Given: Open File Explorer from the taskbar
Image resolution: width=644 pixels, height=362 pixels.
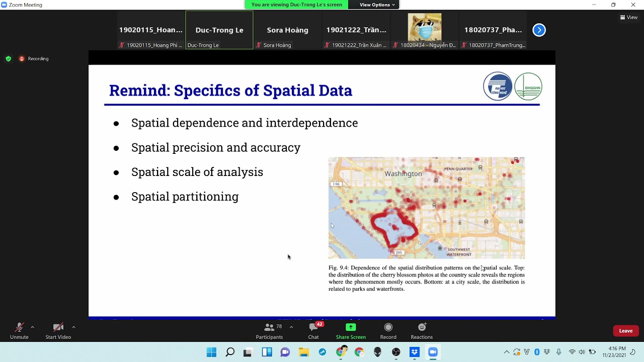Looking at the screenshot, I should pos(304,352).
